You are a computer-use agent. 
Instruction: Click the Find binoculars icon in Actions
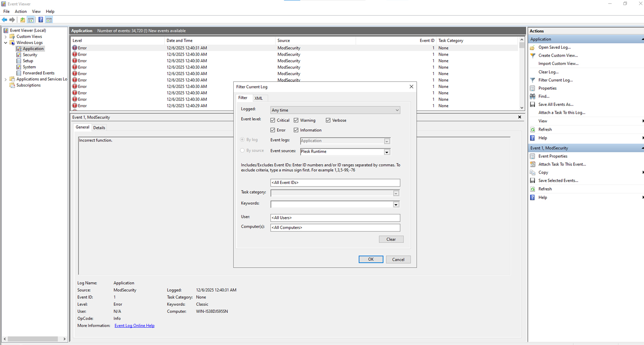click(533, 96)
